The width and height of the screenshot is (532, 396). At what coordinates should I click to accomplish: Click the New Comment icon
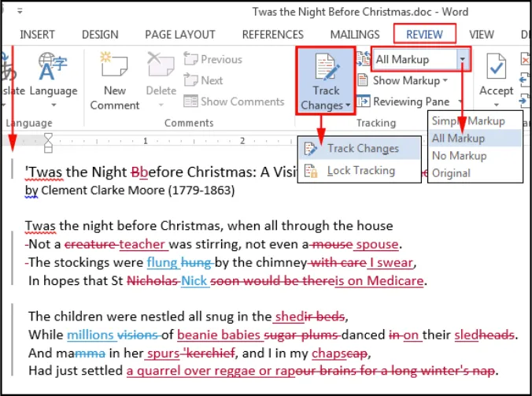(114, 65)
